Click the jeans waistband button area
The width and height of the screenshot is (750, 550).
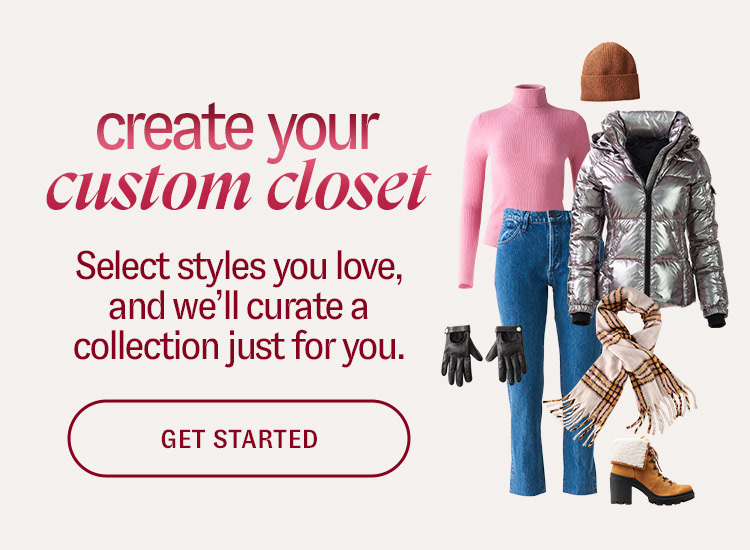click(x=554, y=216)
